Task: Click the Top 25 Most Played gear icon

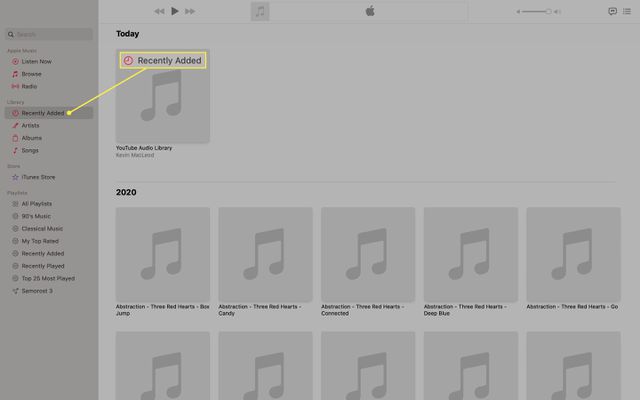Action: click(x=15, y=278)
